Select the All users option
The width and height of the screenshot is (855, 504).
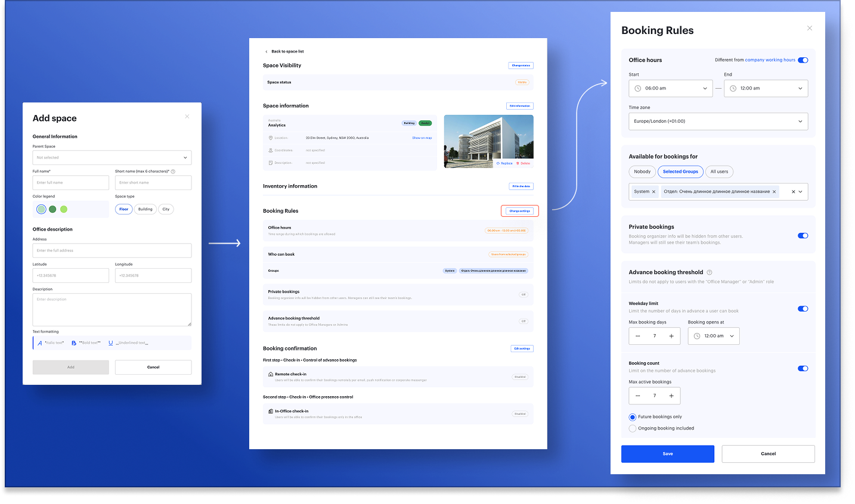[x=719, y=172]
